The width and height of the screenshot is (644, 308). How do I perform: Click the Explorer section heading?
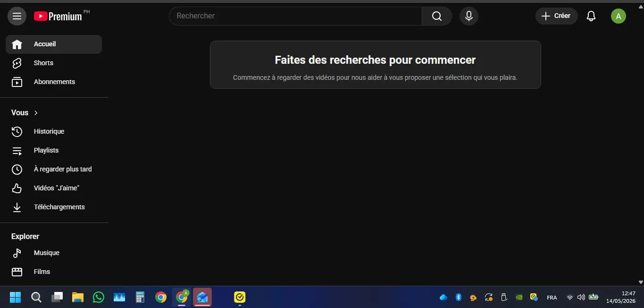25,236
